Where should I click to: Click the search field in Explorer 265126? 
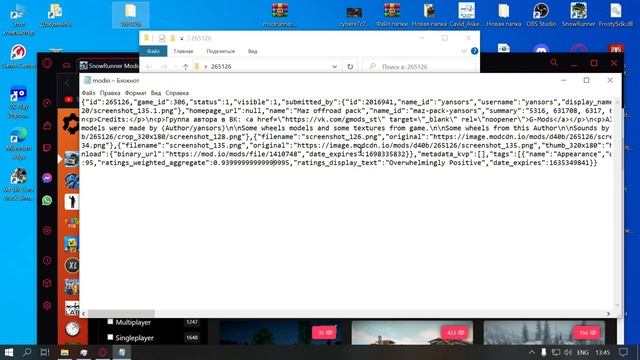tap(420, 67)
